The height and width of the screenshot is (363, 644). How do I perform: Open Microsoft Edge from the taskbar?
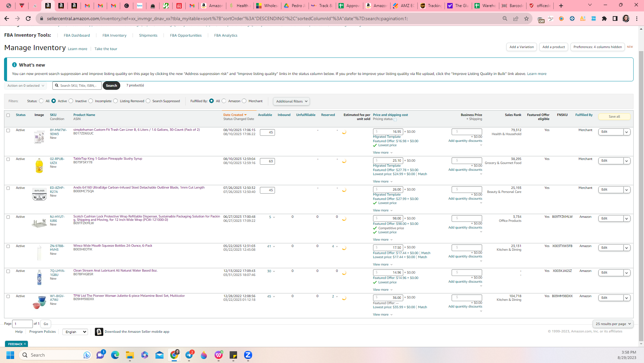[x=115, y=355]
